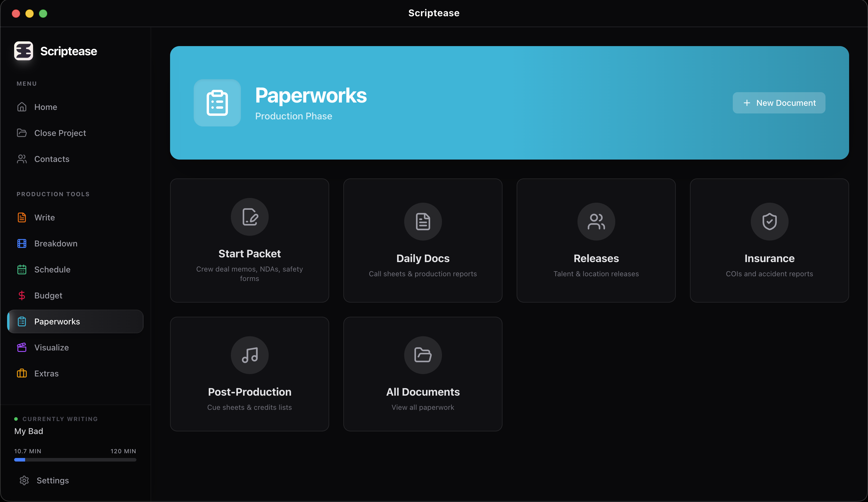Open the All Documents card

(x=423, y=373)
